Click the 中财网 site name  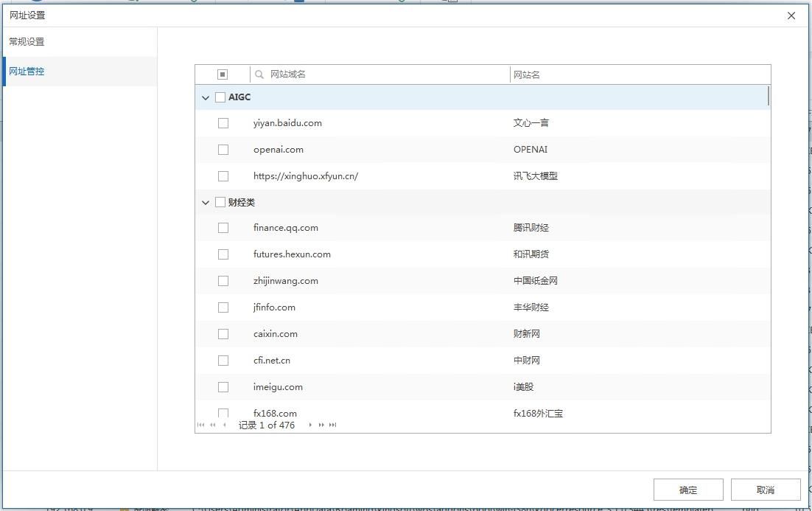pyautogui.click(x=527, y=361)
